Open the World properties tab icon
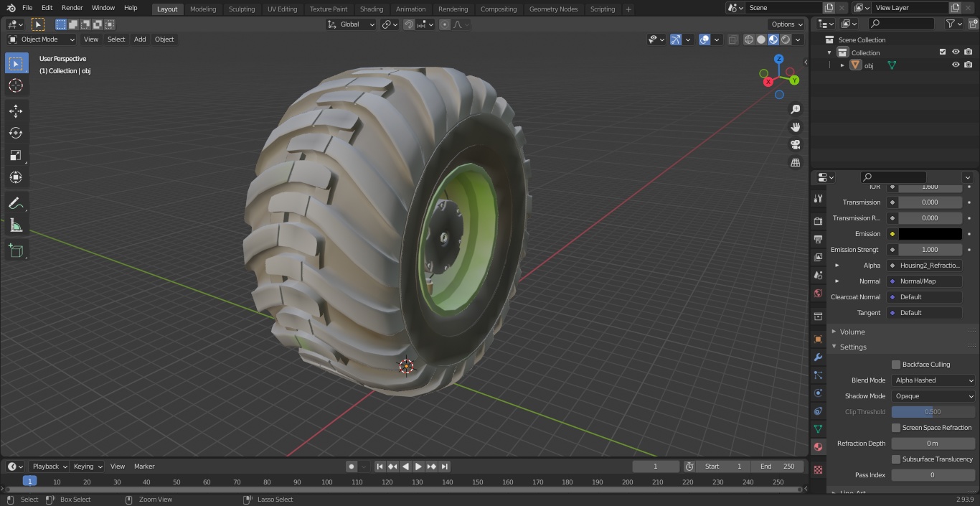The image size is (980, 506). 818,293
